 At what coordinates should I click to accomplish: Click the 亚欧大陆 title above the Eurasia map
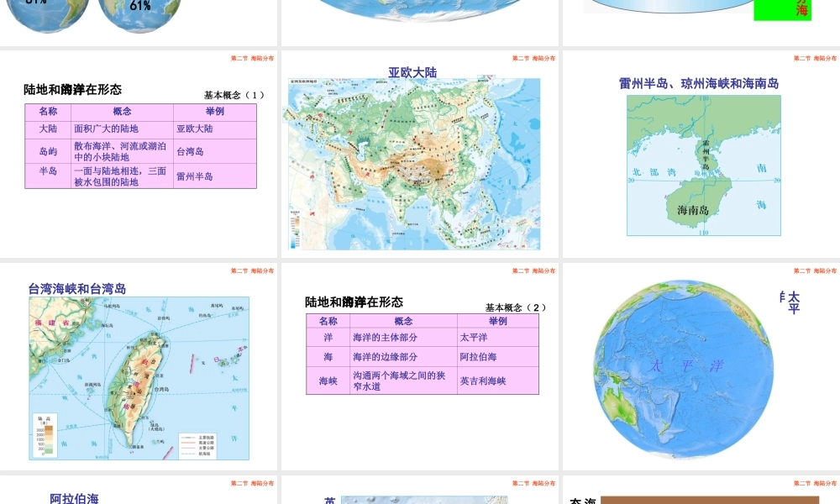click(412, 72)
